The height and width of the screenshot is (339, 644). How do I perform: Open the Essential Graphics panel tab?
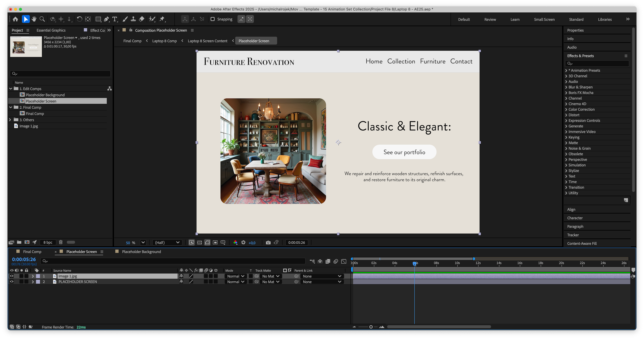point(51,30)
